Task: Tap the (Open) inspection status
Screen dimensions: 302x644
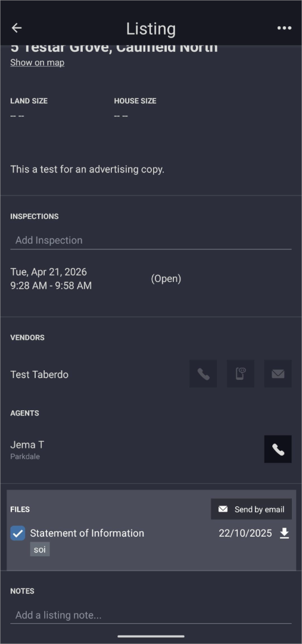Action: 166,279
